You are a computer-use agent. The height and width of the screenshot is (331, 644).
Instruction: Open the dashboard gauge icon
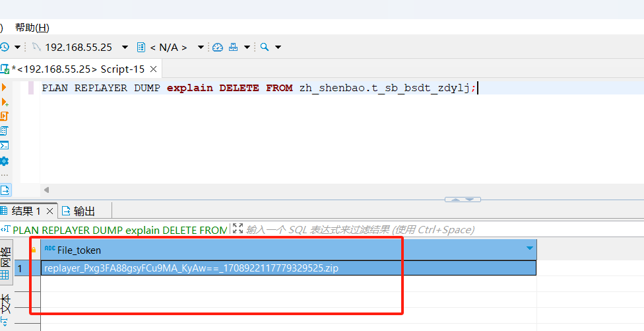pyautogui.click(x=218, y=48)
